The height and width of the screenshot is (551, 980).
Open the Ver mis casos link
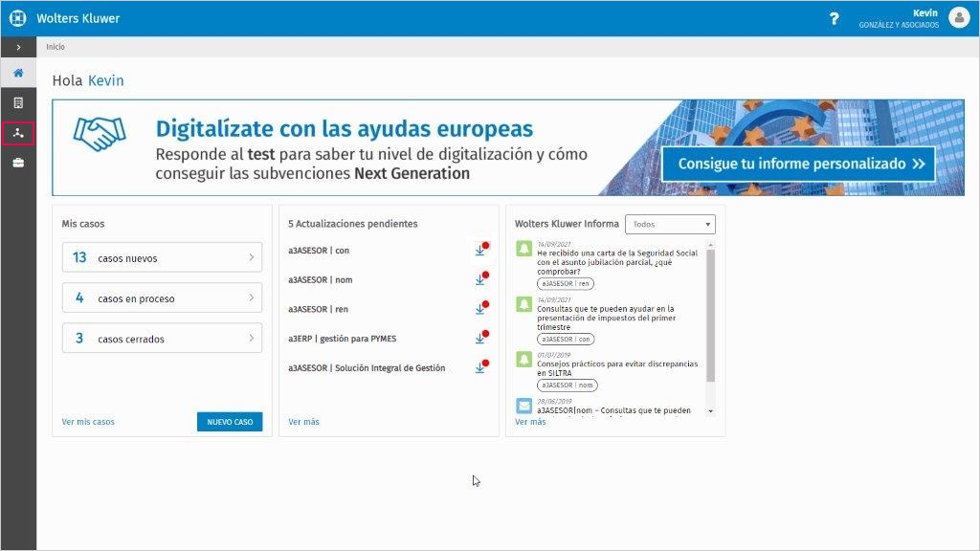[x=88, y=422]
